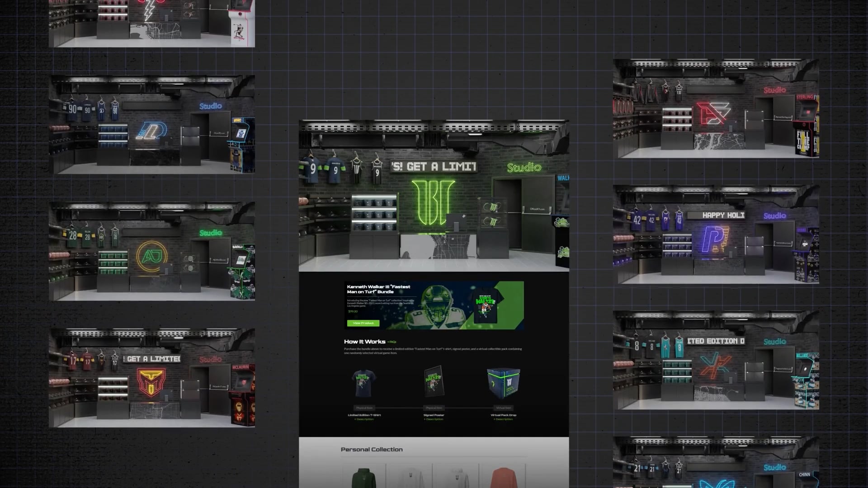Click the Limited Edition T-Shirt image
868x488 pixels.
point(364,383)
